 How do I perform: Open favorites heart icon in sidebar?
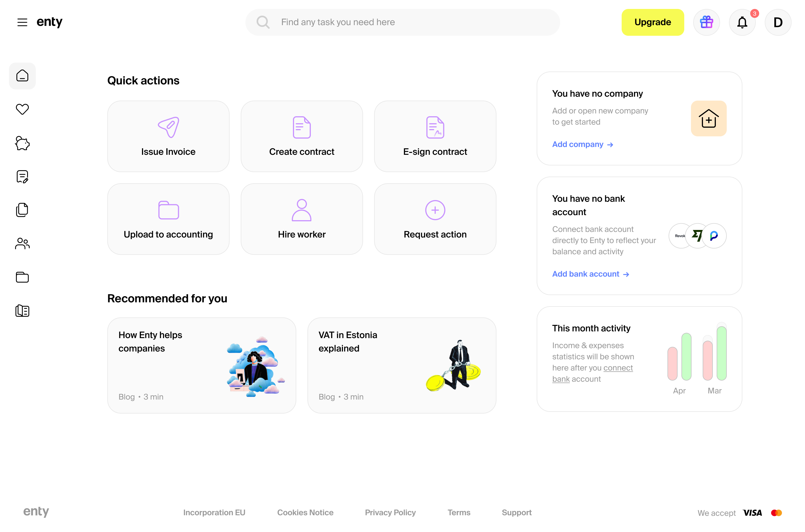pos(22,109)
